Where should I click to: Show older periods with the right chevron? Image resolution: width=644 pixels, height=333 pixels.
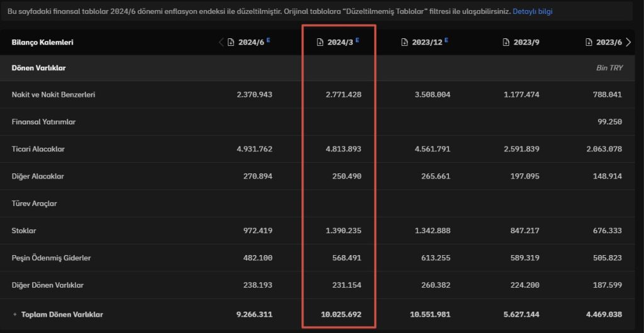pos(628,42)
